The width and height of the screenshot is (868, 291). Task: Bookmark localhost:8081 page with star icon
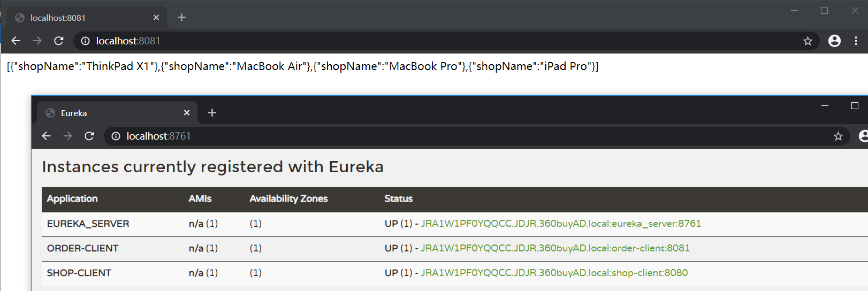click(808, 41)
